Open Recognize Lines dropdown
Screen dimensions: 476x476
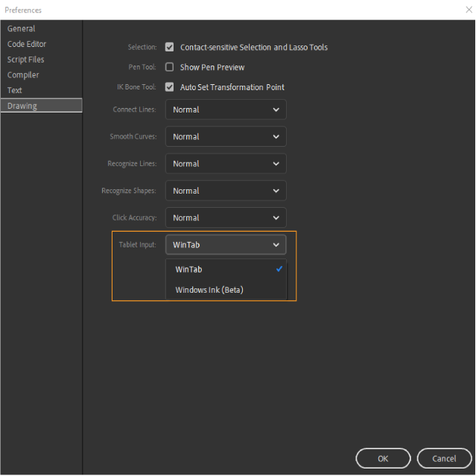click(x=226, y=164)
